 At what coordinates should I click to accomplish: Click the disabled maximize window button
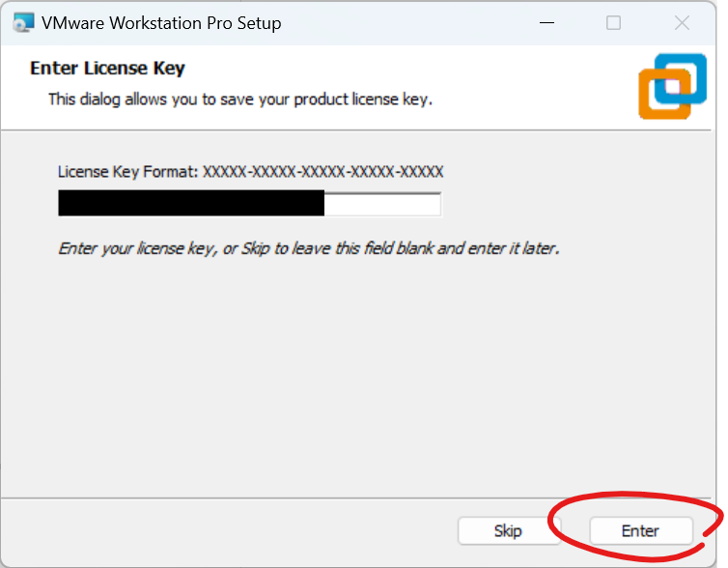click(x=613, y=23)
